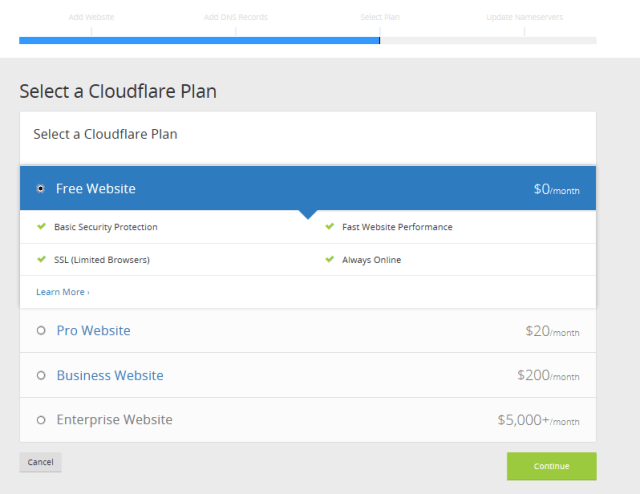Click the SSL Limited Browsers checkmark icon
Viewport: 640px width, 494px height.
tap(41, 260)
